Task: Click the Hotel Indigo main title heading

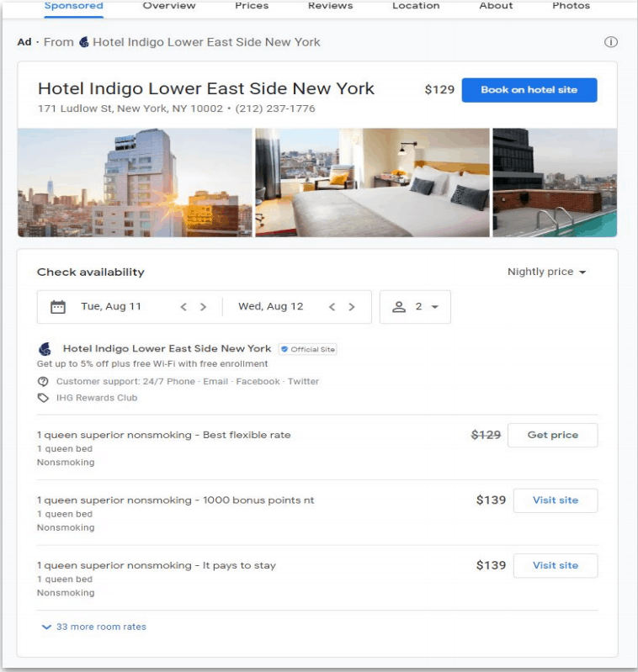Action: click(206, 88)
